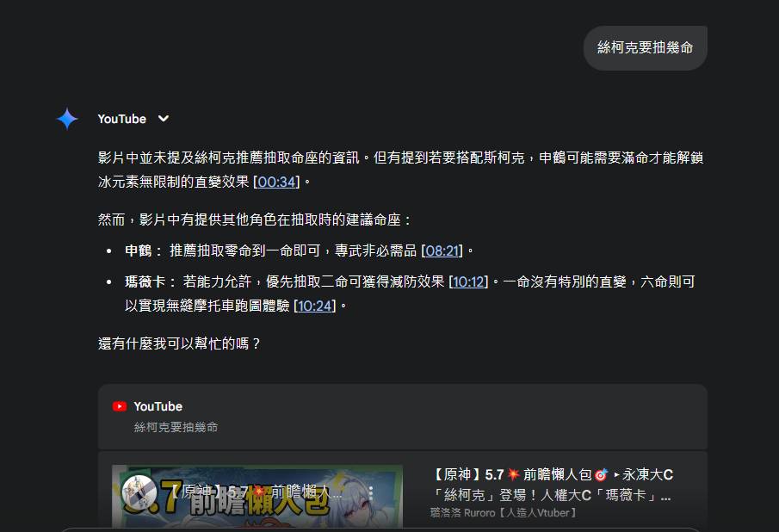Click the YouTube label beside the sparkle
The height and width of the screenshot is (532, 779).
click(x=121, y=119)
